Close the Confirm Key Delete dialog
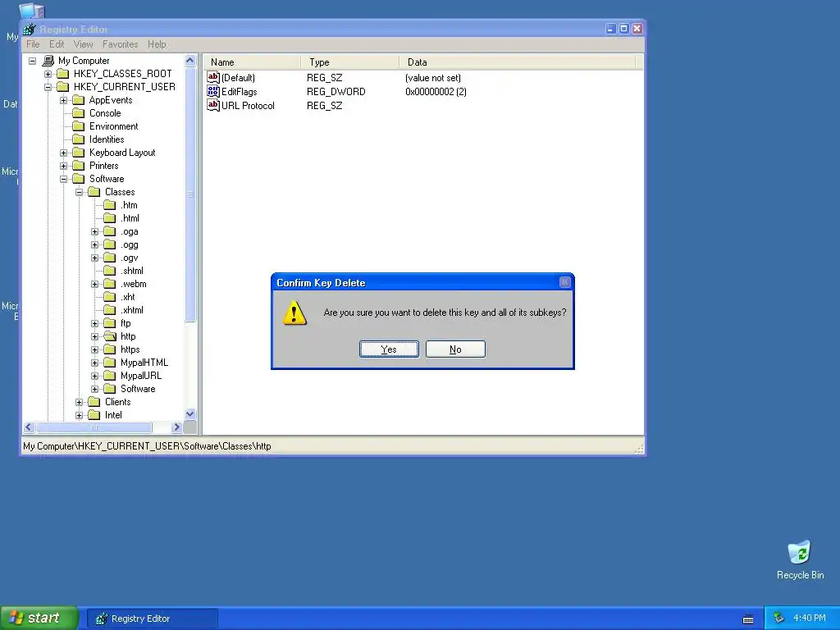This screenshot has width=840, height=630. pyautogui.click(x=564, y=282)
